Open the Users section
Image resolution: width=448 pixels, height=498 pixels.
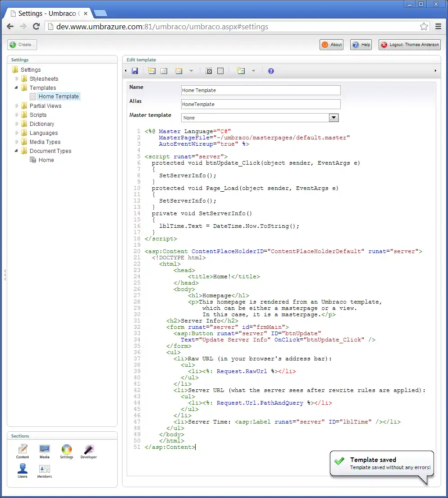pos(23,470)
